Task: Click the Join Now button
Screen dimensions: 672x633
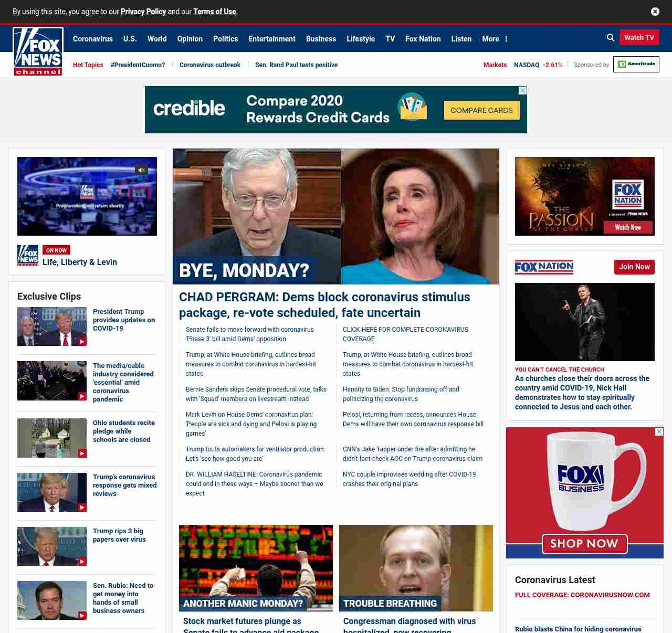Action: (x=634, y=267)
